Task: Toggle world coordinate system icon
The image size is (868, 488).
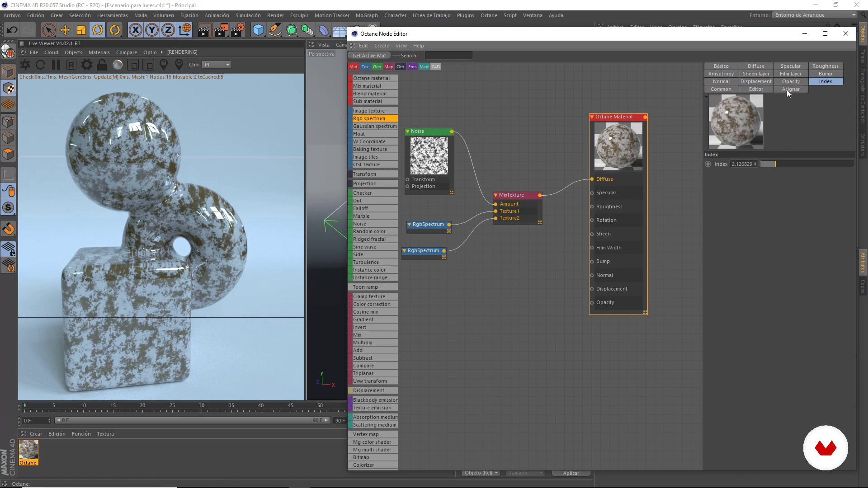Action: (185, 30)
